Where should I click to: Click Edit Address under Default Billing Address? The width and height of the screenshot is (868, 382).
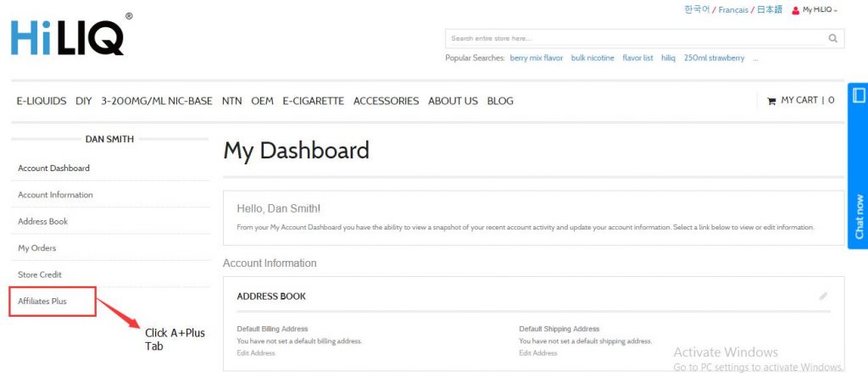tap(256, 352)
